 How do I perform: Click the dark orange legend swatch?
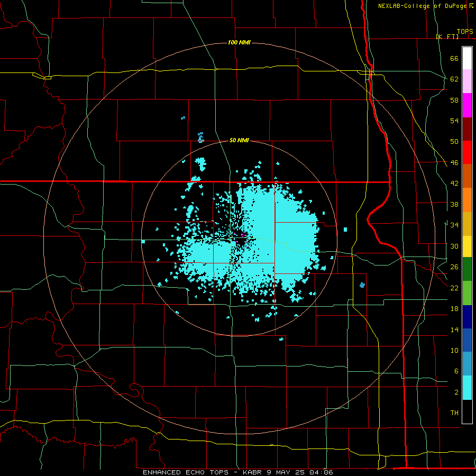tap(467, 176)
